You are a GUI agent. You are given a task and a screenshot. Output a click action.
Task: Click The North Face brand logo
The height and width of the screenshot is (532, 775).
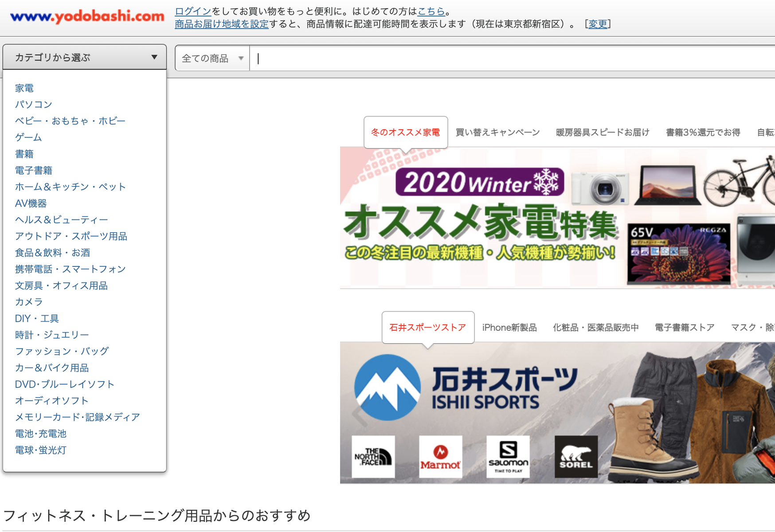tap(373, 457)
